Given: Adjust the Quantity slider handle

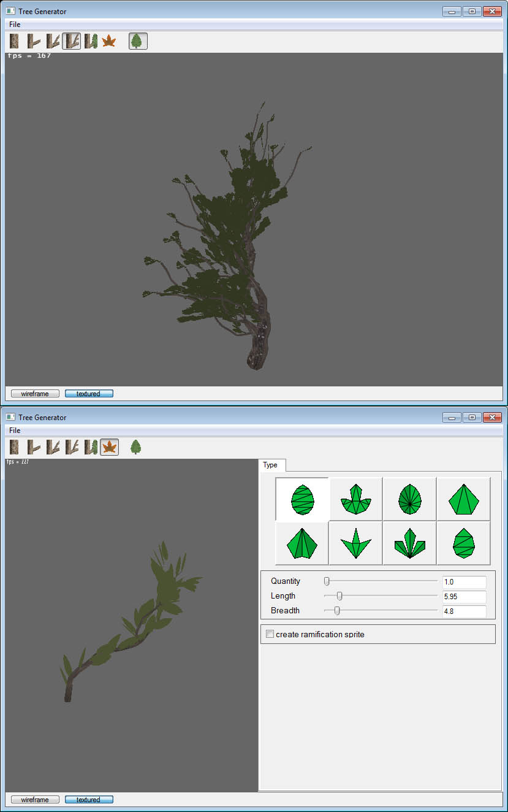Looking at the screenshot, I should [327, 581].
